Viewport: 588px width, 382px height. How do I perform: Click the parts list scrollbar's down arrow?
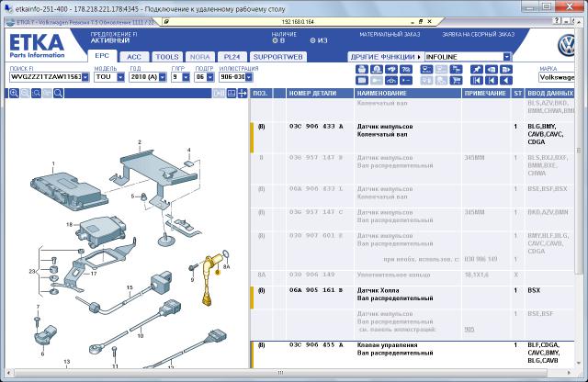click(x=578, y=363)
